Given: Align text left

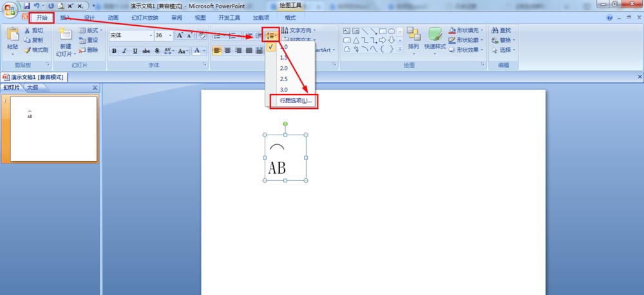Looking at the screenshot, I should coord(217,50).
